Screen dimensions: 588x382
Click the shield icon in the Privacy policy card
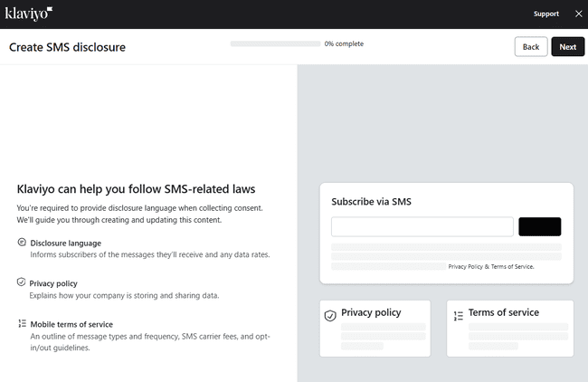[x=330, y=315]
